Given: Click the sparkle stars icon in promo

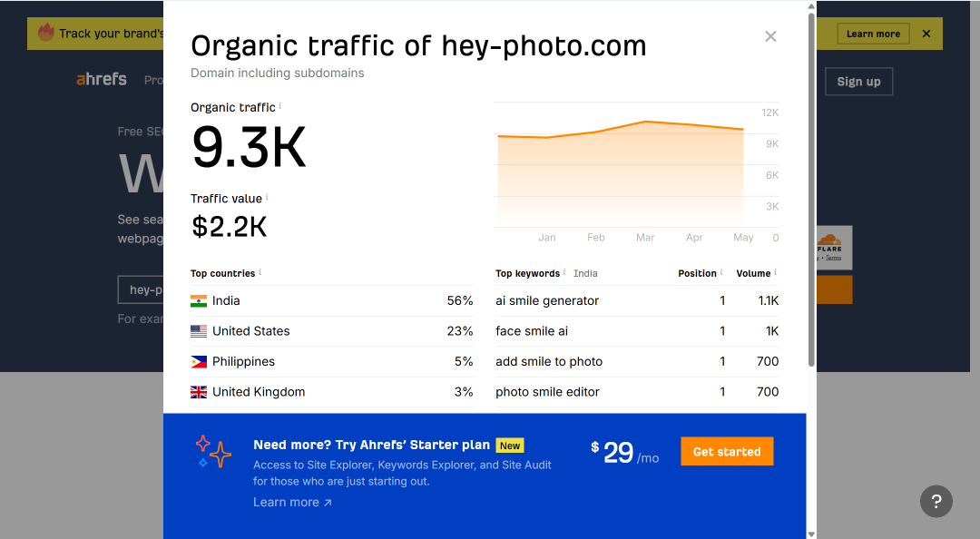Looking at the screenshot, I should click(x=213, y=452).
